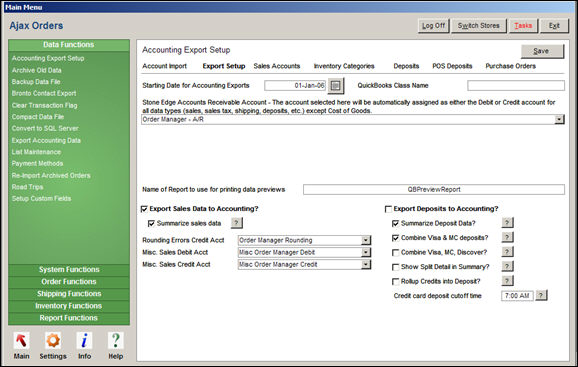Check Rollup Credits into Deposit option
Image resolution: width=578 pixels, height=367 pixels.
click(396, 282)
